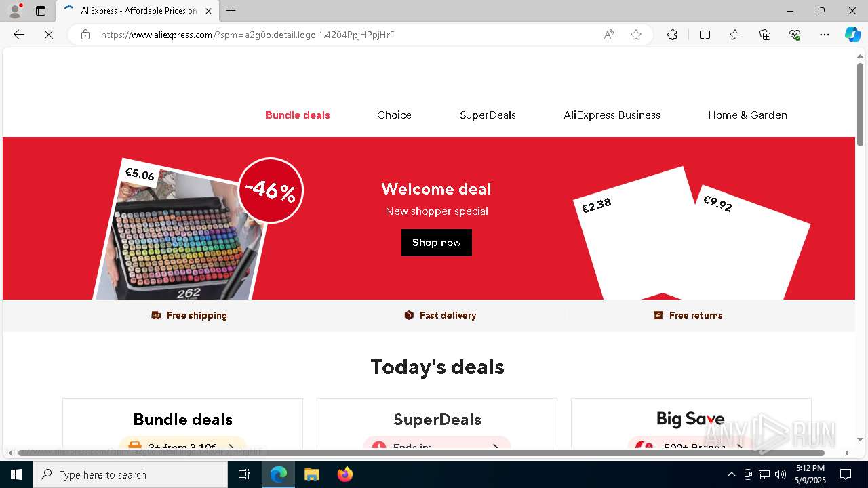Click the browser Back arrow
The image size is (868, 488).
(x=19, y=35)
